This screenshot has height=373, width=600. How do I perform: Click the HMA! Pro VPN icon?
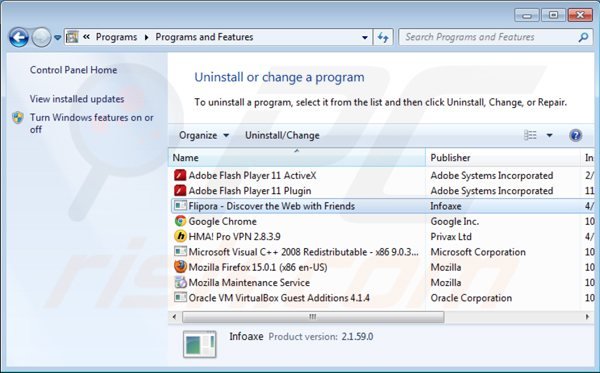(x=180, y=236)
